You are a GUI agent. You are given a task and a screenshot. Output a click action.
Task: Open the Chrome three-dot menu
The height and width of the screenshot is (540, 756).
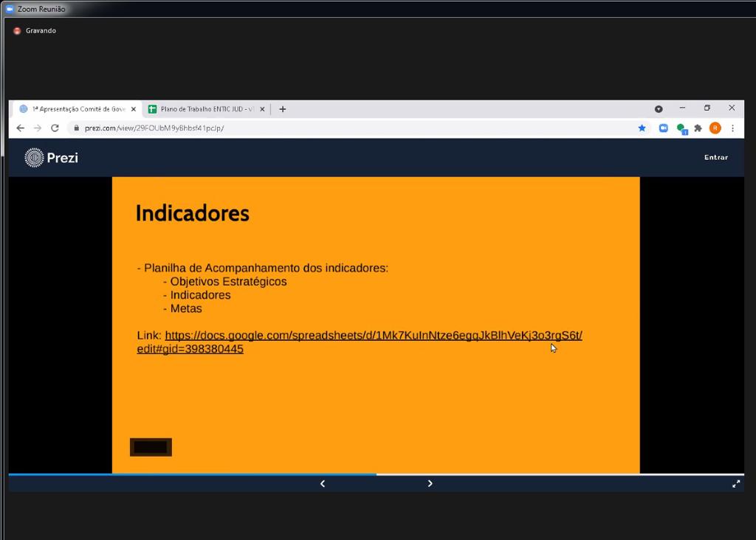(x=732, y=128)
